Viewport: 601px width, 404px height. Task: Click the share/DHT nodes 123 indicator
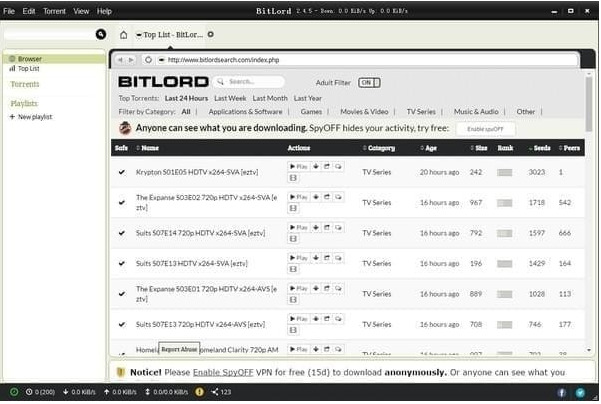[x=221, y=392]
